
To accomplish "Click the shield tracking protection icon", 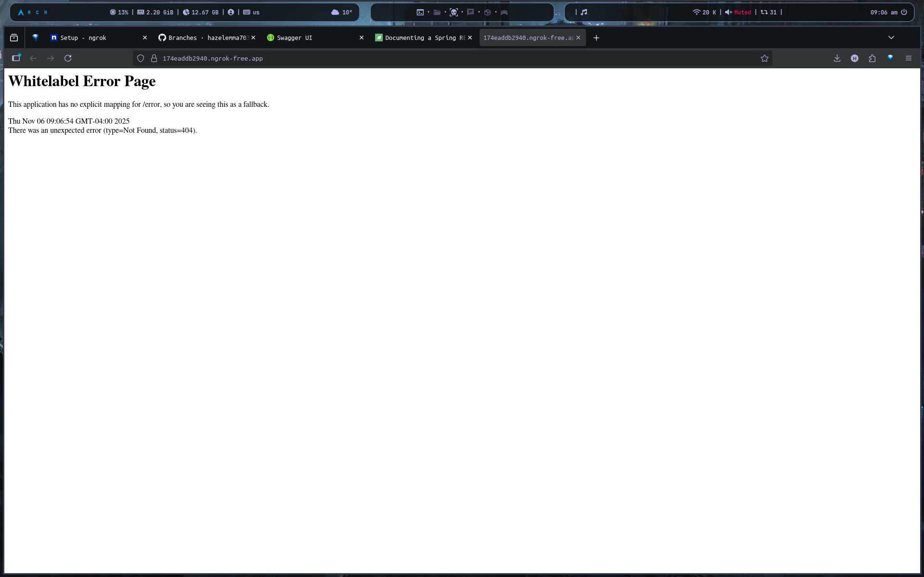I will click(x=141, y=58).
